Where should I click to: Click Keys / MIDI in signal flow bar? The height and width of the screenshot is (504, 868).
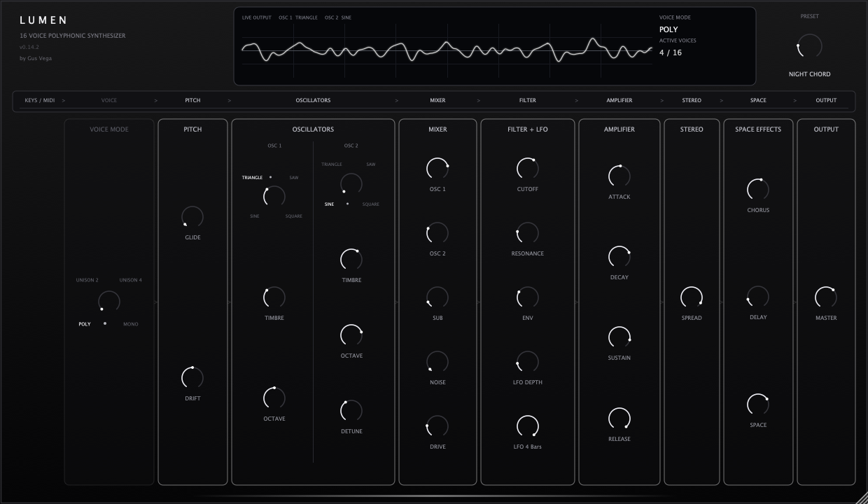pos(40,100)
